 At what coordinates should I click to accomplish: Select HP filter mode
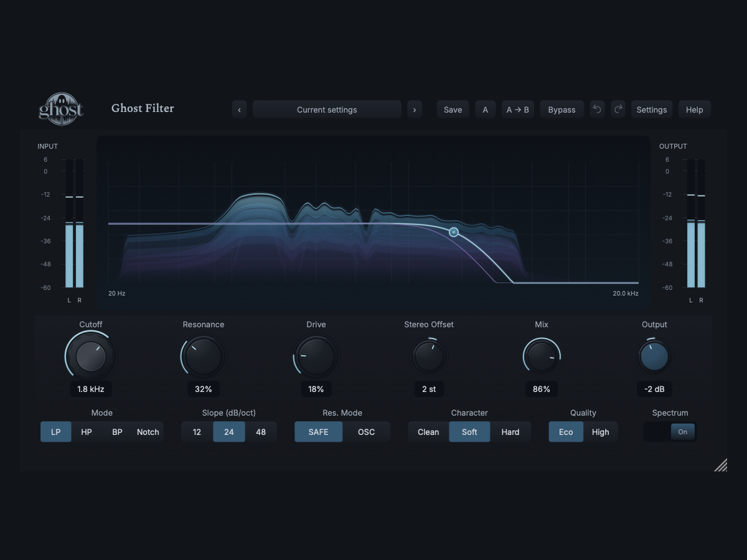pos(87,432)
